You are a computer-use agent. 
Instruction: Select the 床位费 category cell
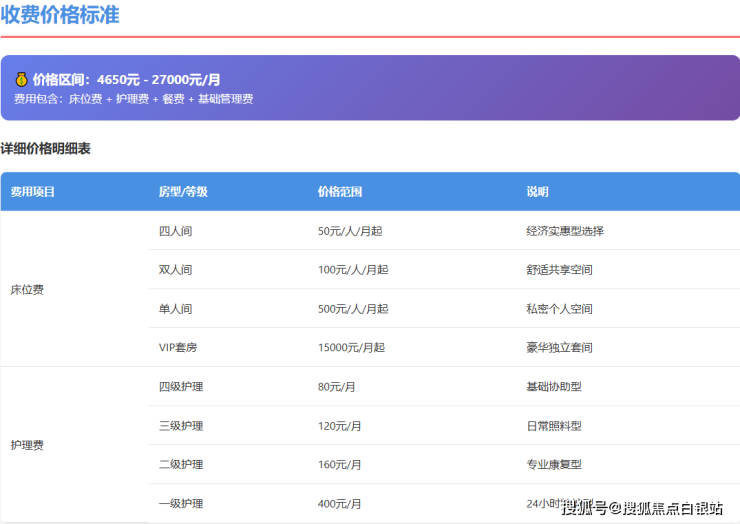[x=27, y=289]
